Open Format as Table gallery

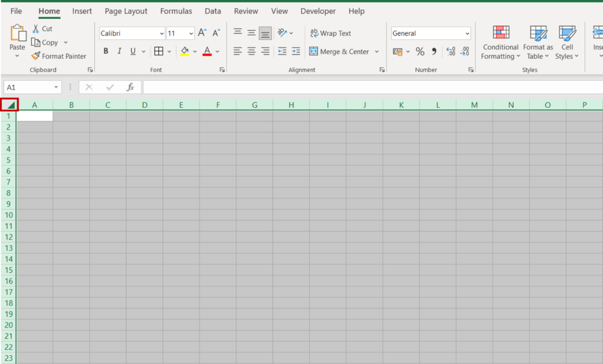(538, 42)
